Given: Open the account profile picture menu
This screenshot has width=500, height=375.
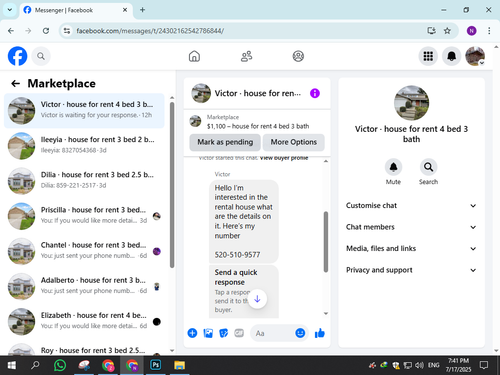Looking at the screenshot, I should [x=475, y=56].
